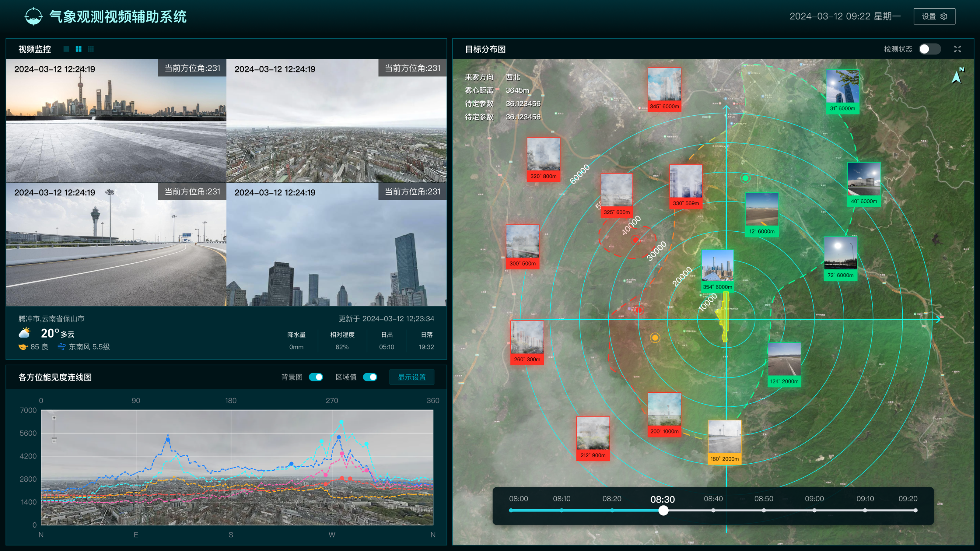
Task: Click the red dot on horizontal axis
Action: point(639,310)
